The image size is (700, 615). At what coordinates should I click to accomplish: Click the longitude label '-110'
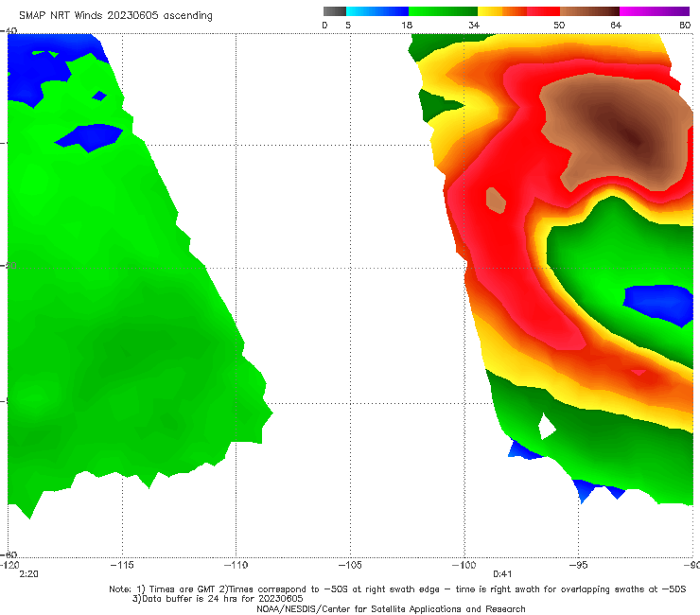(x=236, y=565)
